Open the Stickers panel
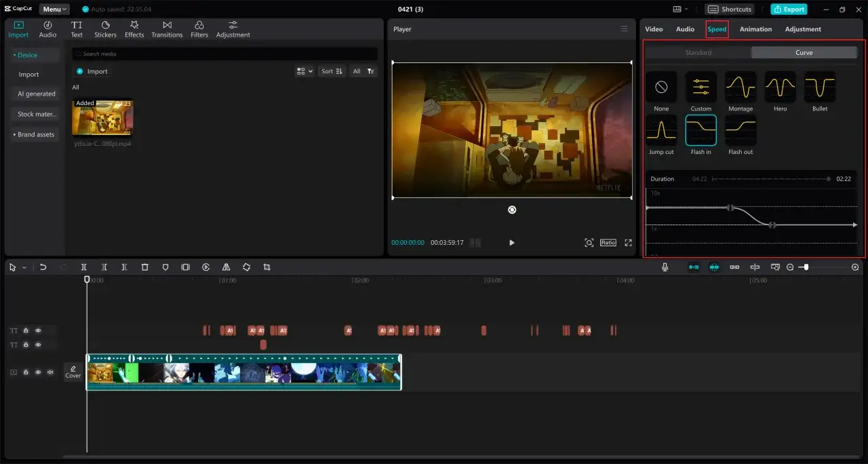The image size is (868, 464). coord(105,29)
